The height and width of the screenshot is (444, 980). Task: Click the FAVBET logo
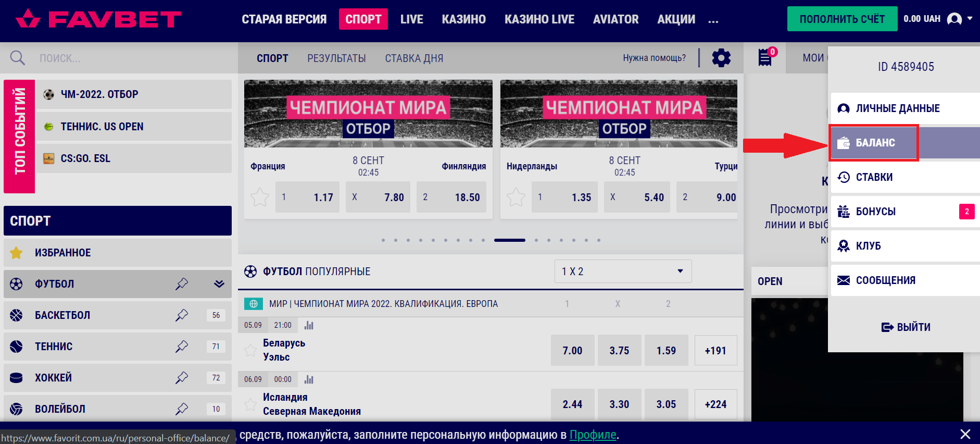pos(98,19)
